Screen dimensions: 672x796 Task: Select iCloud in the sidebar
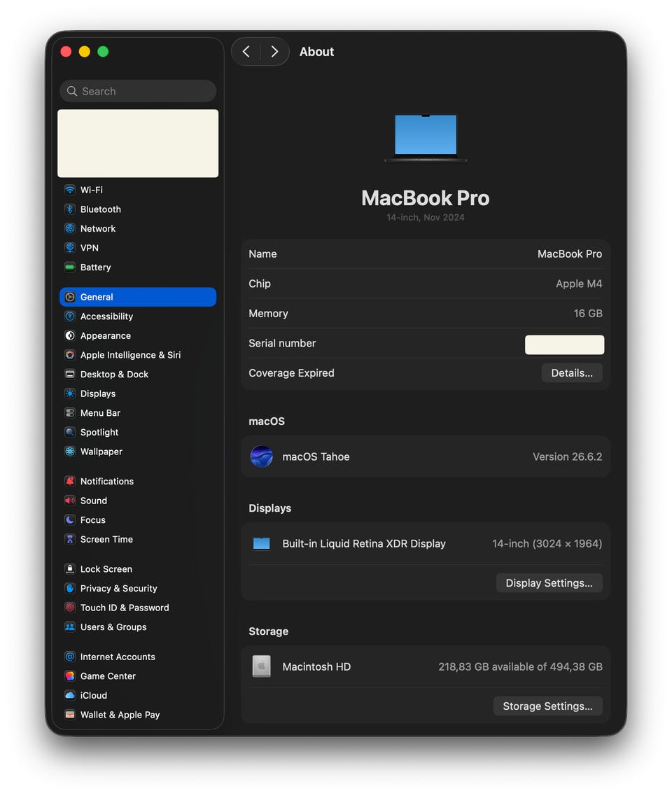138,695
